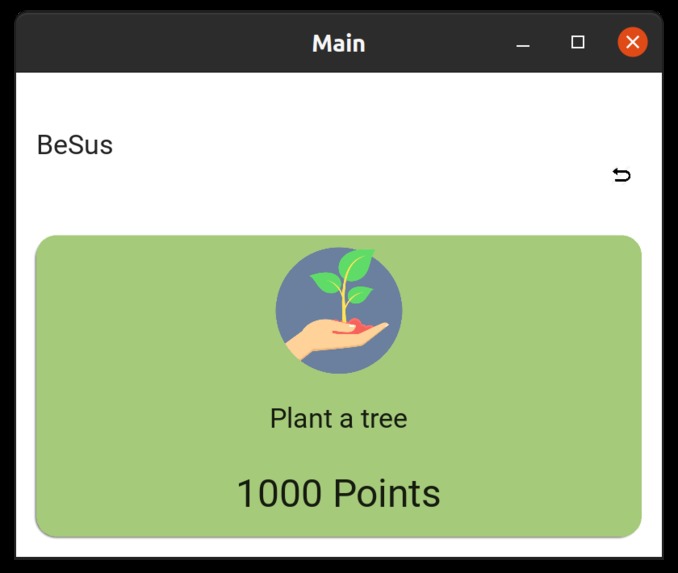The image size is (678, 573).
Task: Click the back arrow icon
Action: pyautogui.click(x=622, y=175)
